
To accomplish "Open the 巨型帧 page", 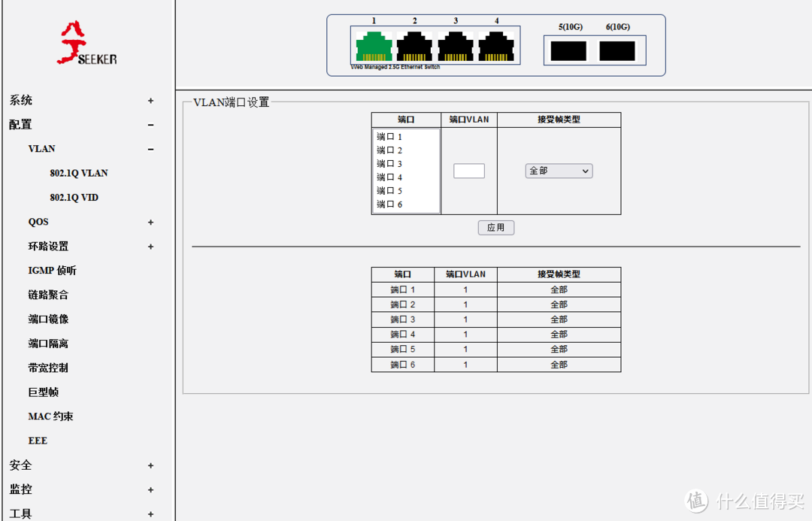I will (43, 392).
